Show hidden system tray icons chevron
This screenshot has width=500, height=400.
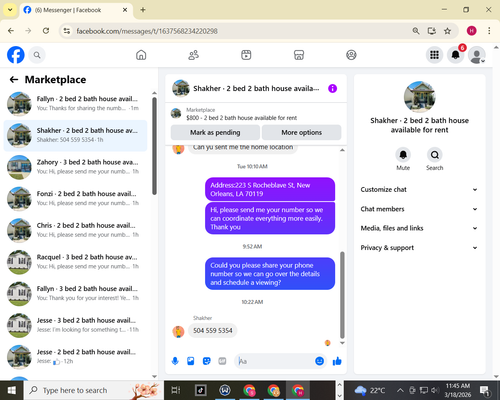400,390
